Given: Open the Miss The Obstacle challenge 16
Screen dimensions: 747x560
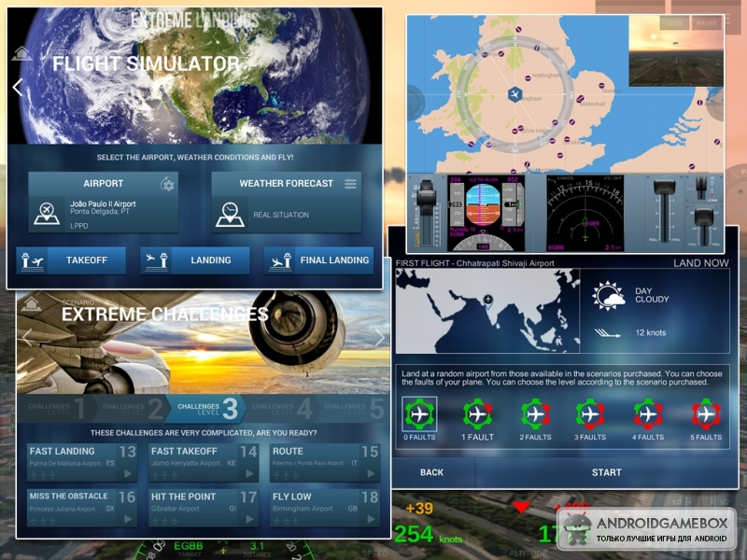Looking at the screenshot, I should [82, 508].
